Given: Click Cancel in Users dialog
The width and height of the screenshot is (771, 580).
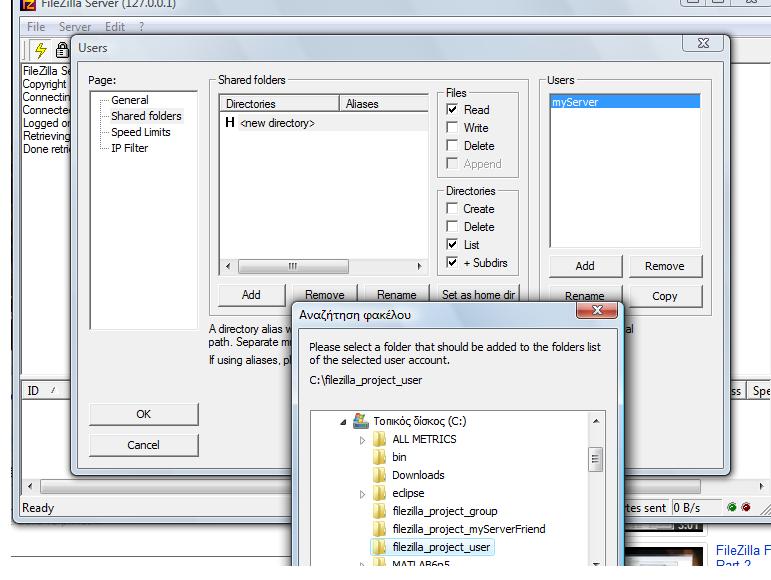Looking at the screenshot, I should coord(144,445).
